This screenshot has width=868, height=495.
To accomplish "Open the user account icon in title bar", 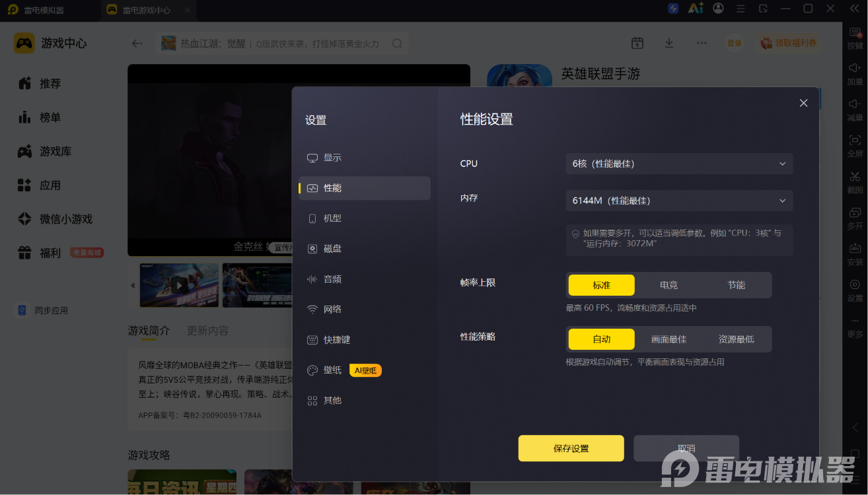I will (718, 9).
